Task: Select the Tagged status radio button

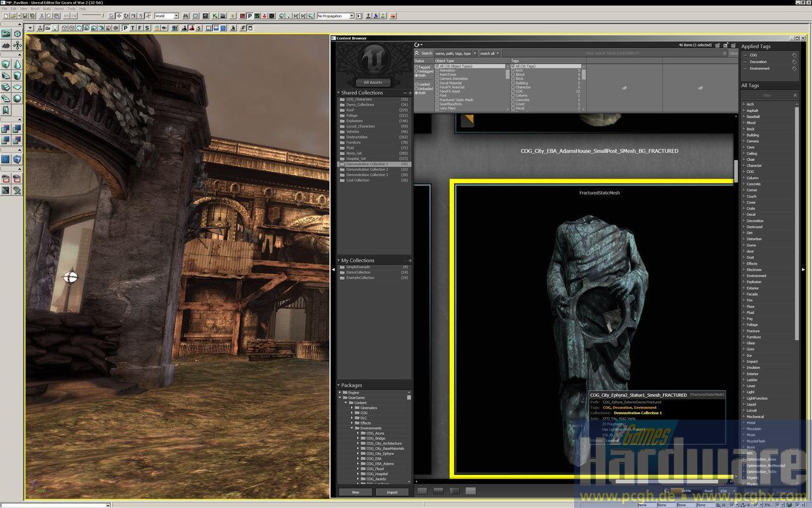Action: tap(417, 67)
